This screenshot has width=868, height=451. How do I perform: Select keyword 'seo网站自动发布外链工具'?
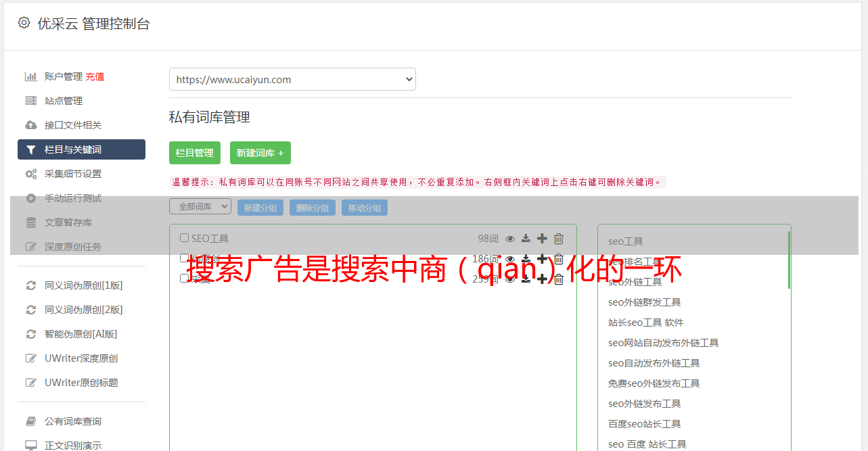click(x=664, y=343)
